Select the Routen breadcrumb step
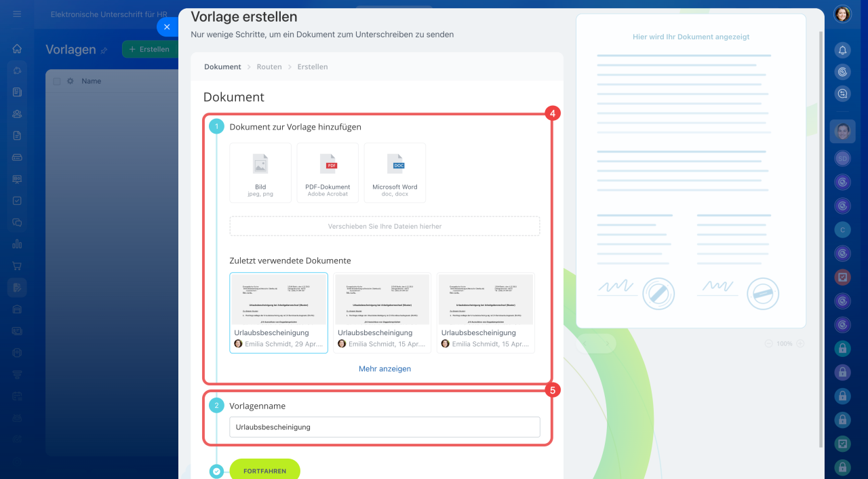The width and height of the screenshot is (868, 479). 269,66
